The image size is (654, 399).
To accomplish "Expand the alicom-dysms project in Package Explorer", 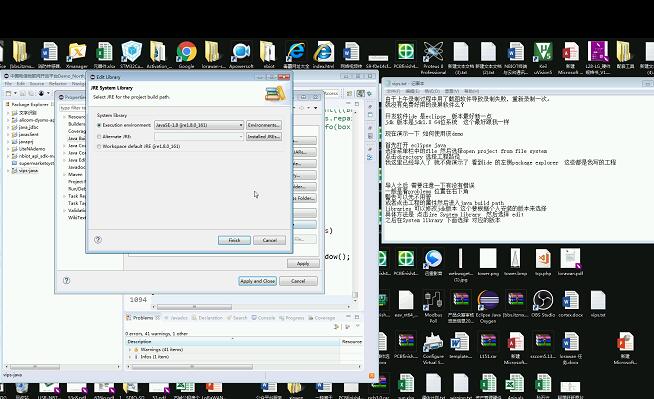I will [x=8, y=120].
